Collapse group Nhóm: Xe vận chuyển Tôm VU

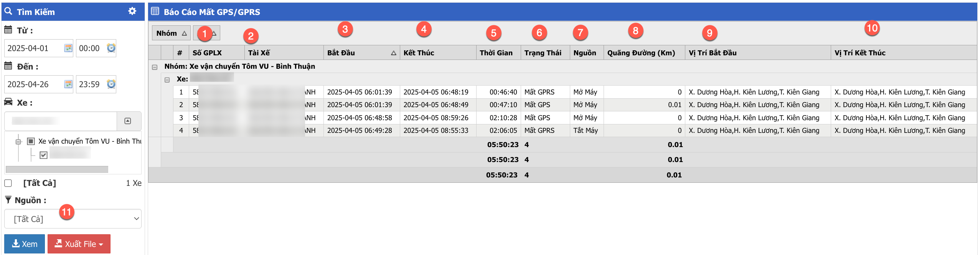point(155,67)
